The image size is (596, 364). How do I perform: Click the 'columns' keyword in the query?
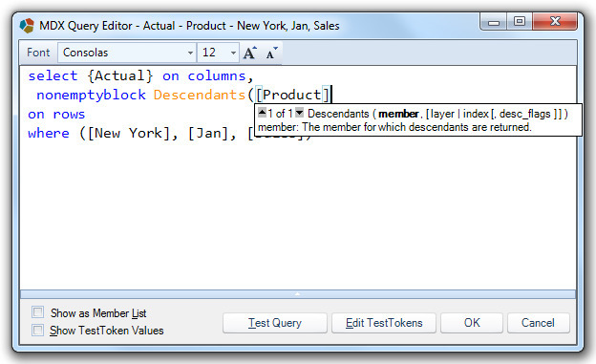pos(217,76)
